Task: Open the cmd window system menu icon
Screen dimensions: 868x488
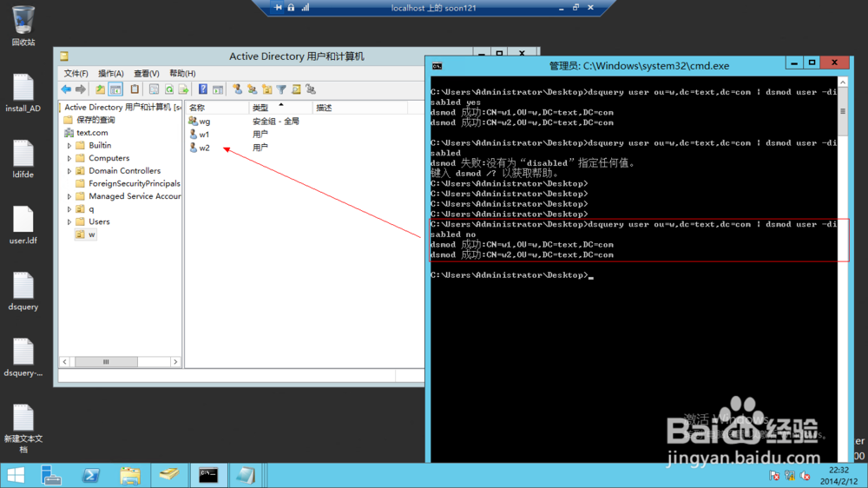Action: pyautogui.click(x=437, y=66)
